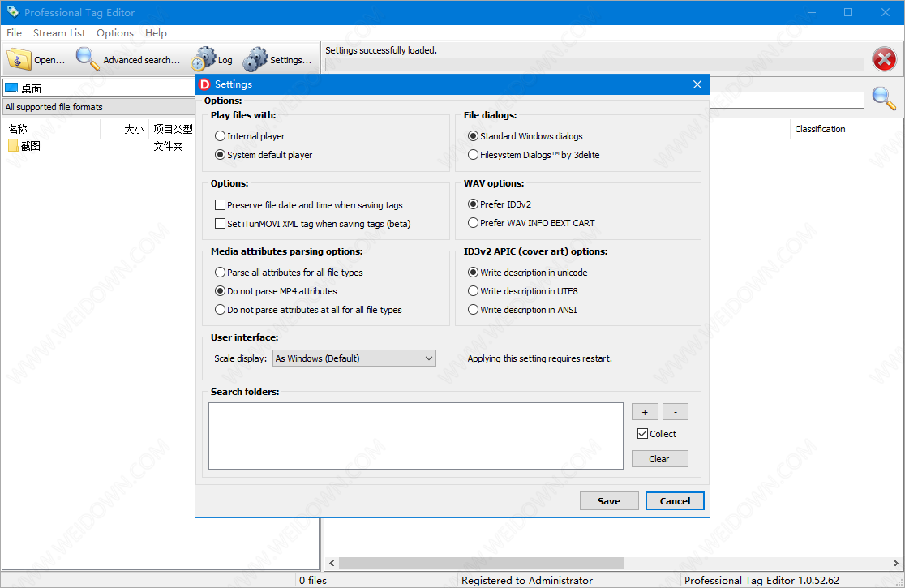Click the red cancel X icon
Screen dimensions: 905x588
884,59
